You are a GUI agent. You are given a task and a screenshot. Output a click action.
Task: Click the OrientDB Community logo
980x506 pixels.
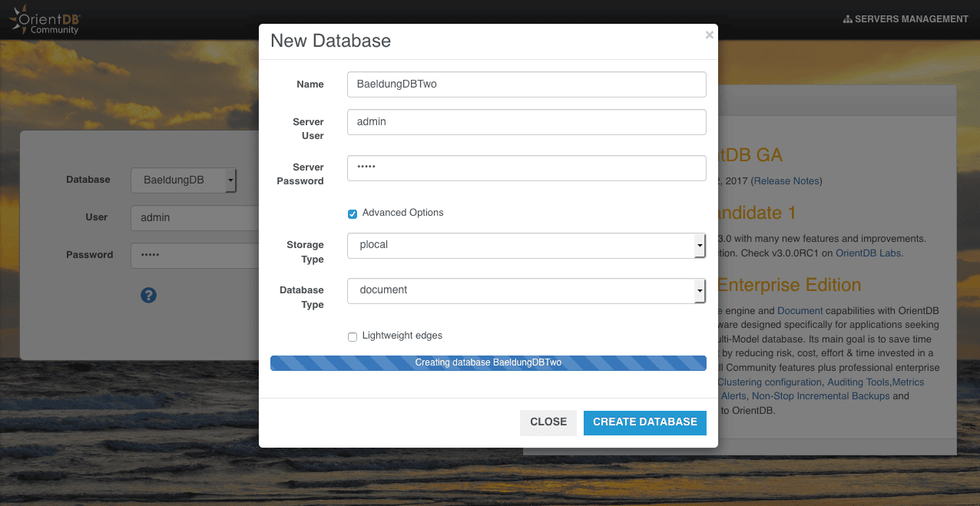pos(45,19)
